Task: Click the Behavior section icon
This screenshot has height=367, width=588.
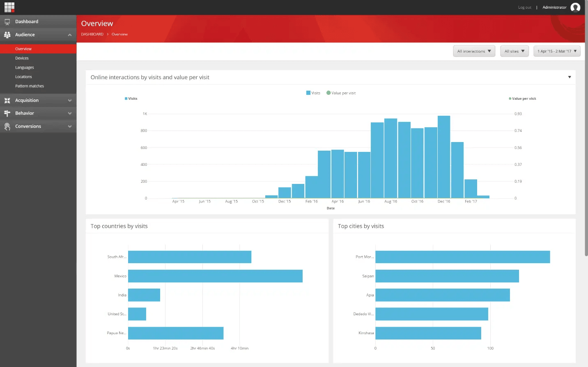Action: point(7,113)
